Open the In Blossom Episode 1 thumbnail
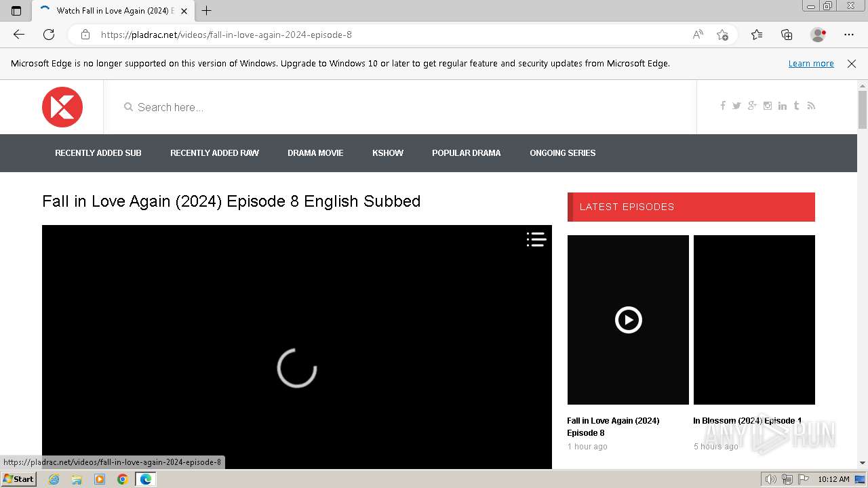The width and height of the screenshot is (868, 488). (x=754, y=320)
